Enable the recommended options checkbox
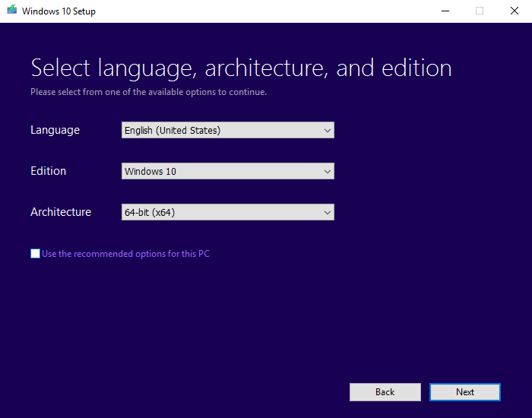The width and height of the screenshot is (532, 418). click(36, 254)
